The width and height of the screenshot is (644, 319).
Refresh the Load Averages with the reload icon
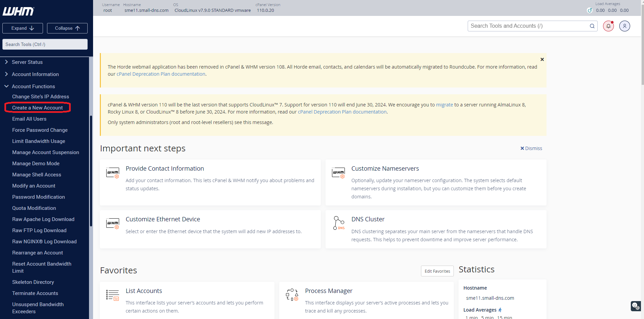590,10
